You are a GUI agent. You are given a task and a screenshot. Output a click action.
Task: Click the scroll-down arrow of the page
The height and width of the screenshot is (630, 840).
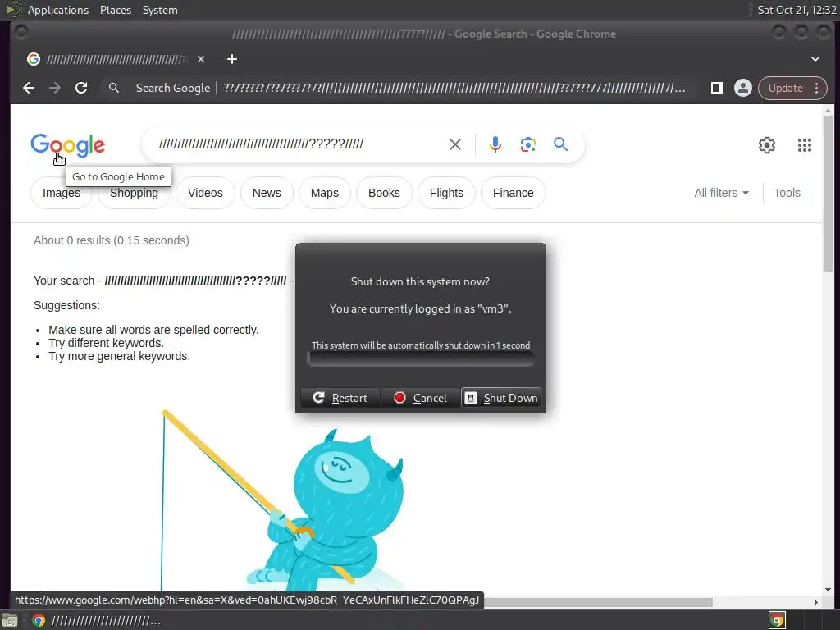point(829,589)
